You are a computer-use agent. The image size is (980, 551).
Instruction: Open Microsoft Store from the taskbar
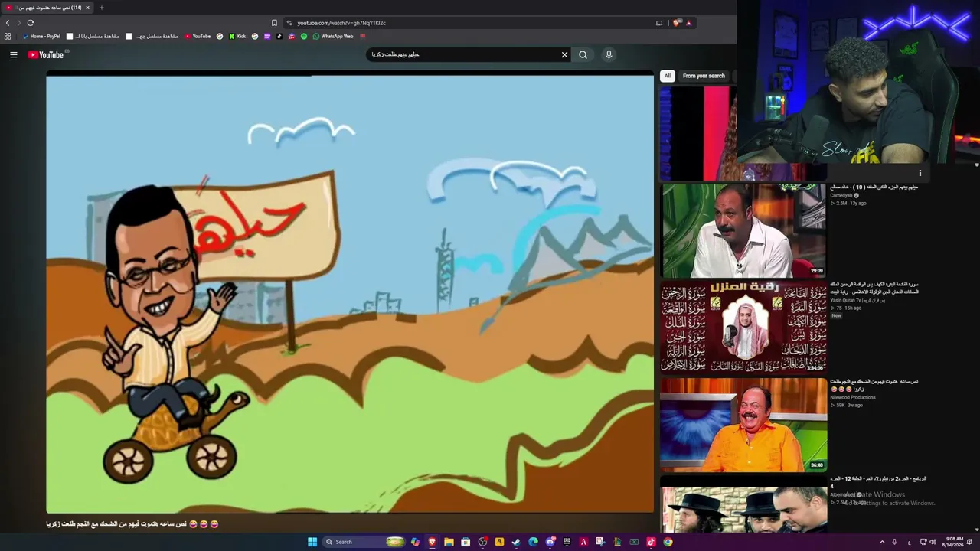465,542
